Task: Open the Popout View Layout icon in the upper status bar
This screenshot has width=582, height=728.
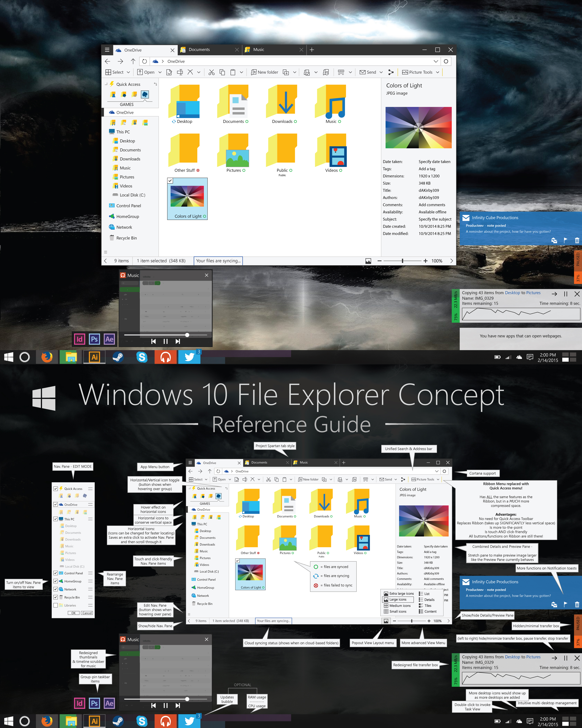Action: pyautogui.click(x=368, y=261)
